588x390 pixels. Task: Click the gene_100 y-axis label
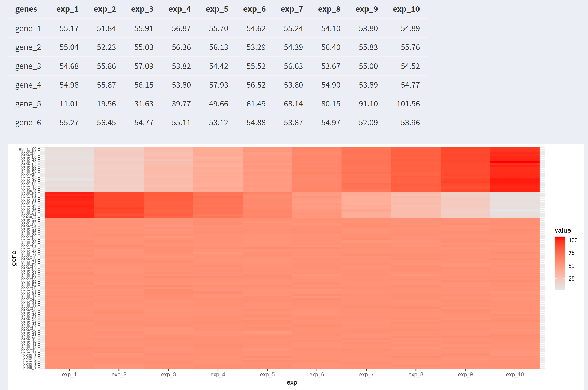tap(28, 149)
